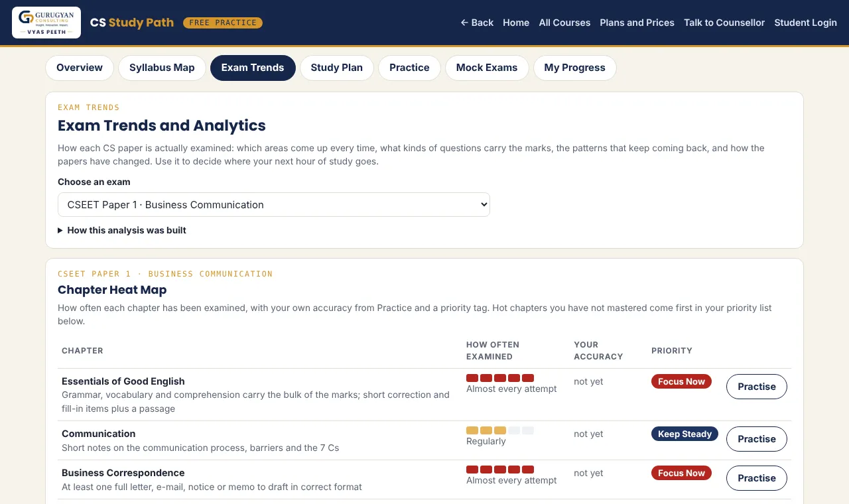Click Focus Now tag for Essentials of Good English
This screenshot has height=504, width=849.
pyautogui.click(x=681, y=381)
